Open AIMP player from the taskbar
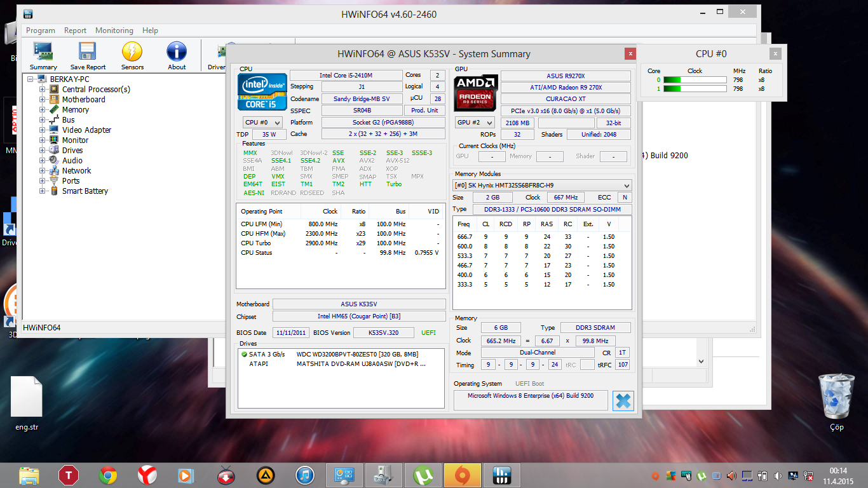This screenshot has width=868, height=488. [x=266, y=475]
